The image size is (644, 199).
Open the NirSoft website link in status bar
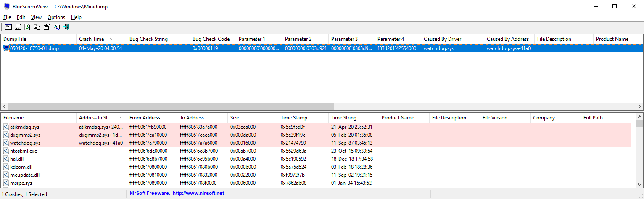(198, 194)
